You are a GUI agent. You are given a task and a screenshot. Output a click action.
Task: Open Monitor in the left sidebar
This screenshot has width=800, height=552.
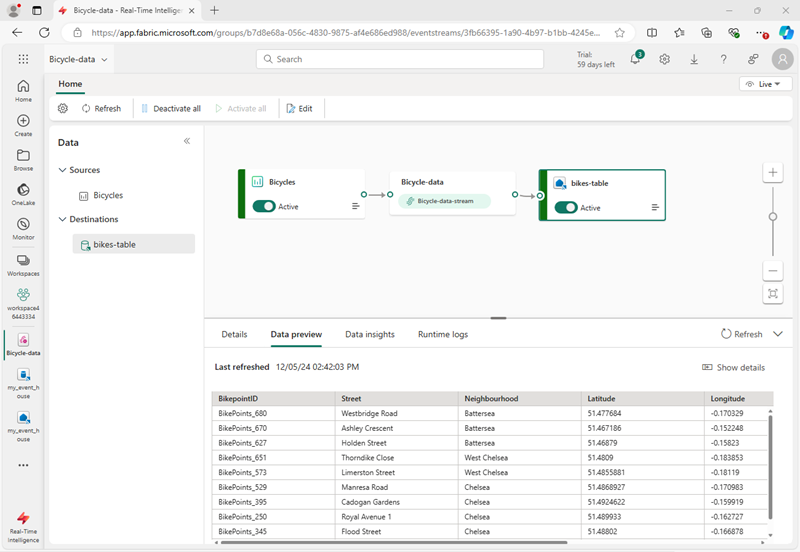[x=23, y=229]
